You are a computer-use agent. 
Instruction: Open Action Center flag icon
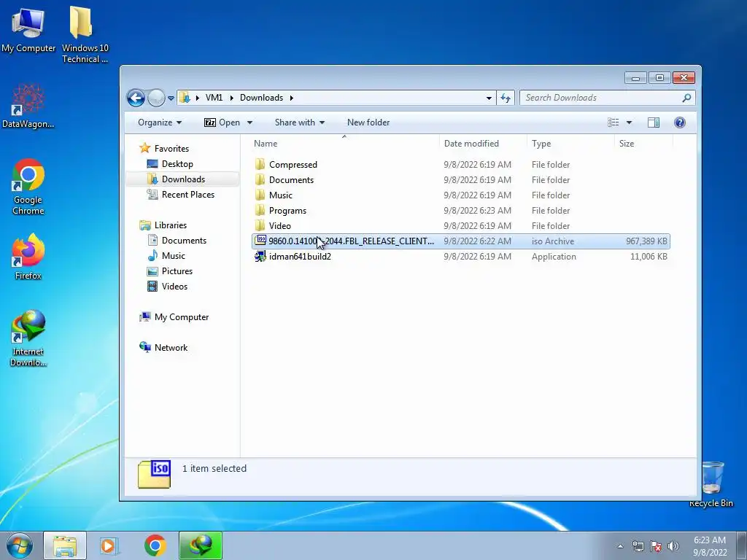pos(656,546)
